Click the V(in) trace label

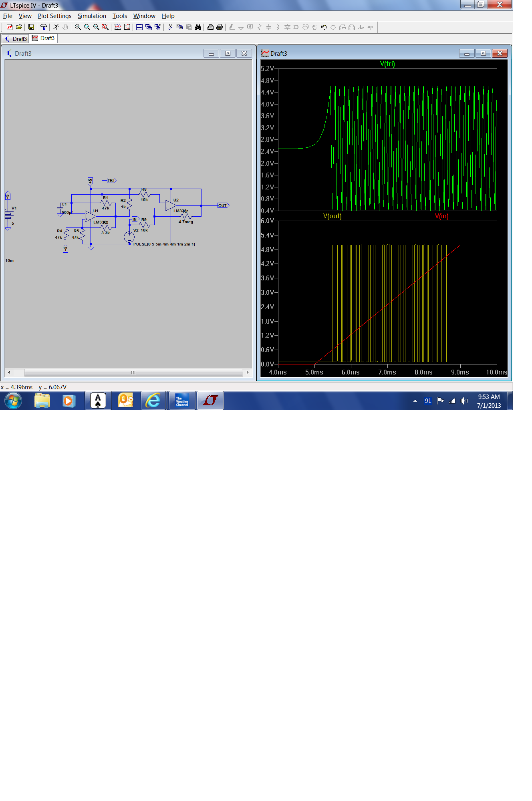coord(442,216)
